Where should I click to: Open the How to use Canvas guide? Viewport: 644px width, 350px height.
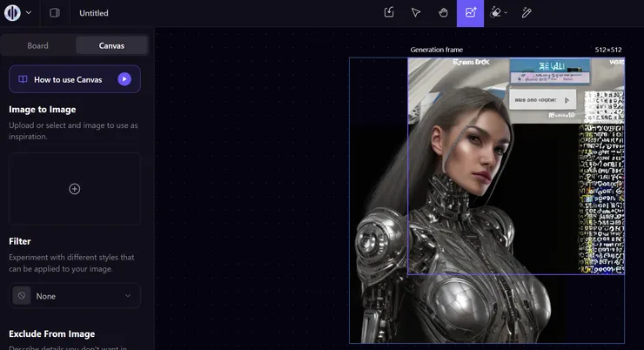tap(75, 79)
